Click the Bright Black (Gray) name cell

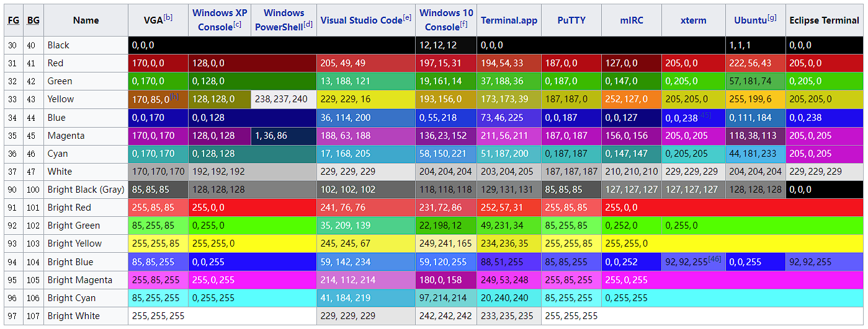[86, 190]
